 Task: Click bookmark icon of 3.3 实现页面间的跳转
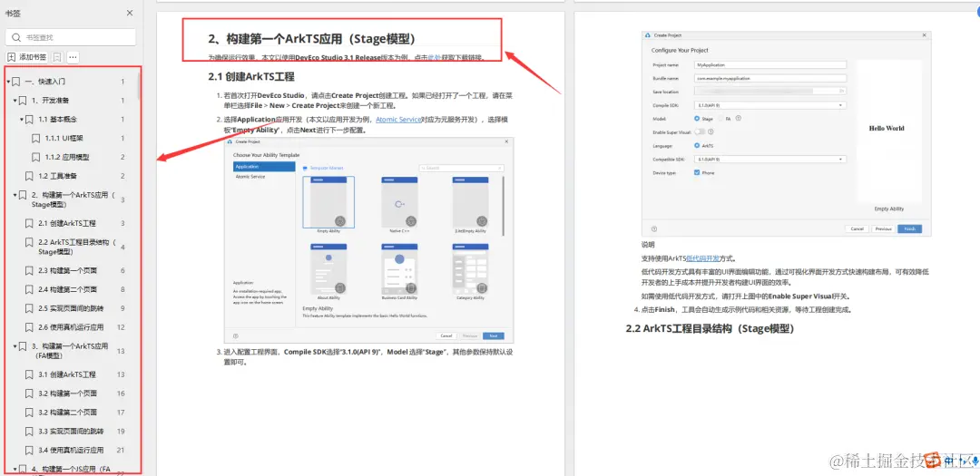click(29, 431)
